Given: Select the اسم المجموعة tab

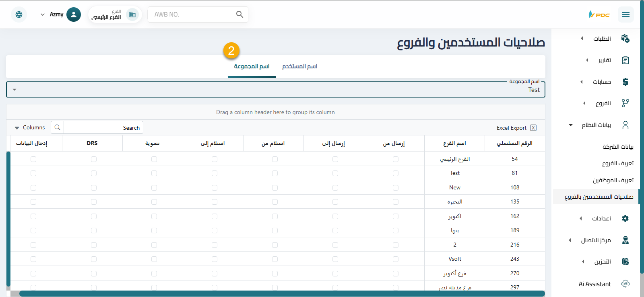Looking at the screenshot, I should coord(252,66).
